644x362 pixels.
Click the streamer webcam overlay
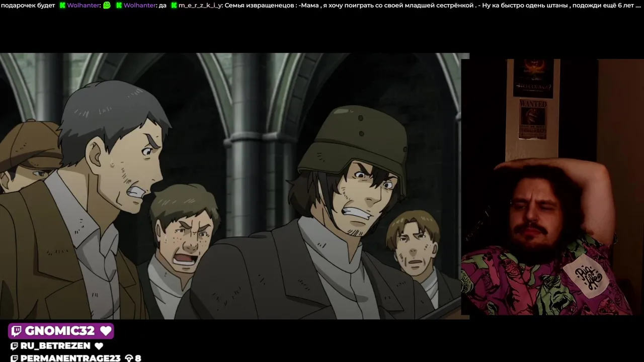[x=552, y=187]
